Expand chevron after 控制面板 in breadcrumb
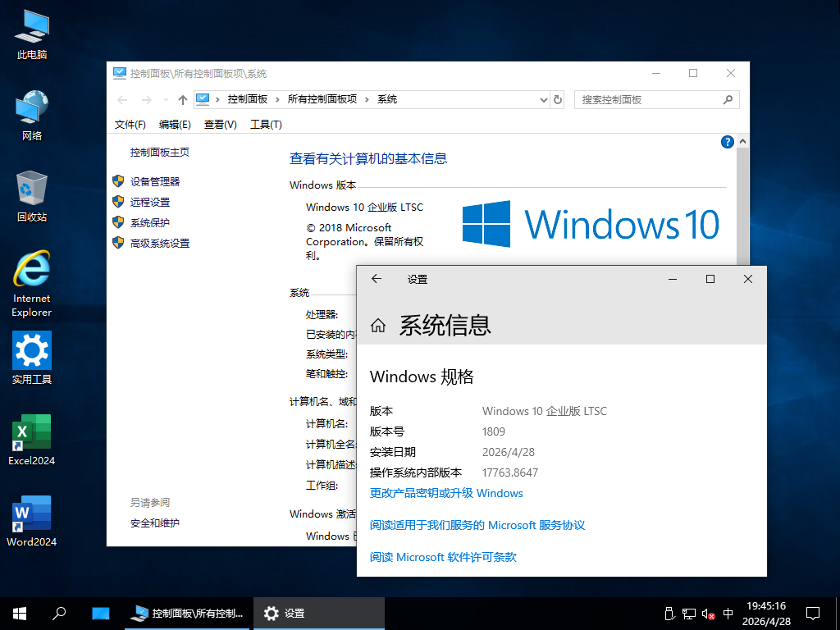Image resolution: width=840 pixels, height=630 pixels. pos(277,99)
